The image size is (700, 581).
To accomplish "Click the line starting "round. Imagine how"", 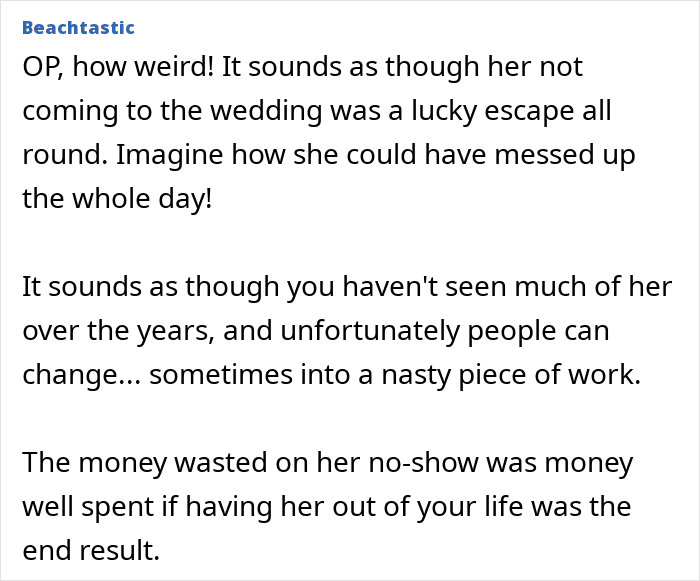I will (x=329, y=155).
